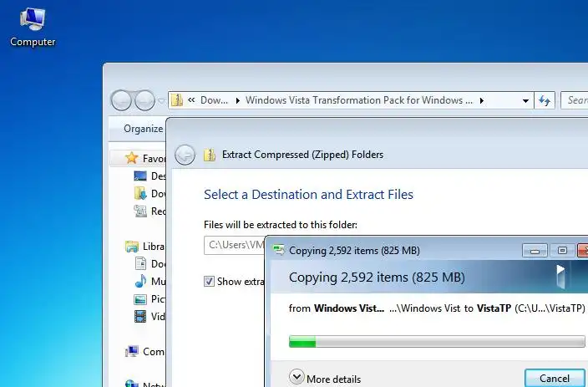Open the Organize menu
The width and height of the screenshot is (588, 387).
(144, 129)
